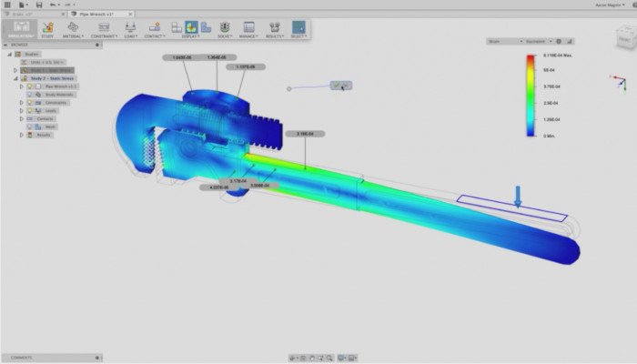The width and height of the screenshot is (637, 364).
Task: Open the SOLVE dropdown menu
Action: pyautogui.click(x=225, y=36)
